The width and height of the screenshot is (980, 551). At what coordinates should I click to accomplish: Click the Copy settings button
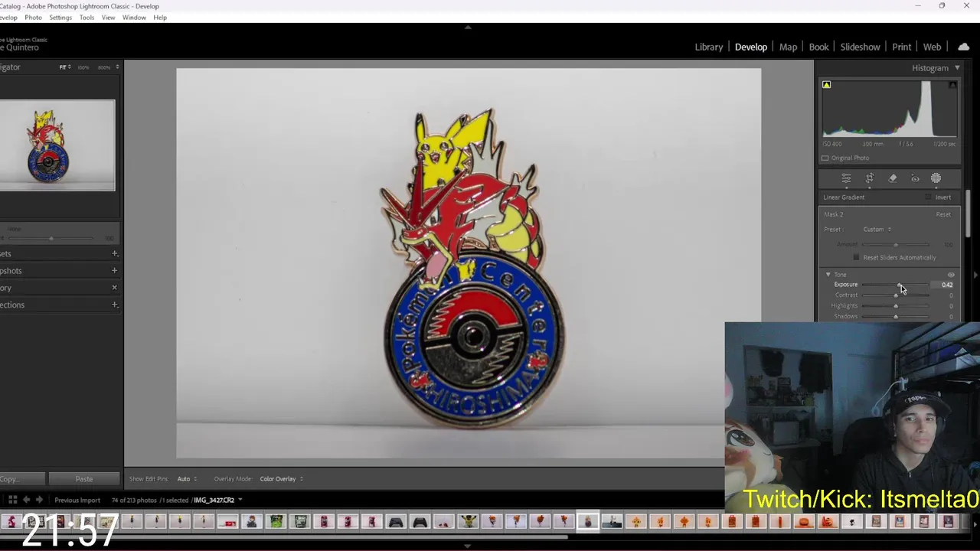pyautogui.click(x=21, y=479)
